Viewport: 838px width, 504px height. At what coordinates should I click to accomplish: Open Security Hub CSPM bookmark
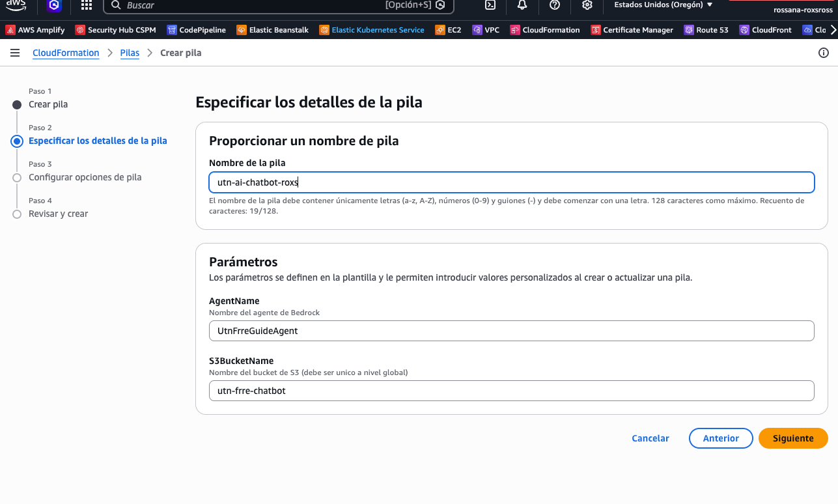click(x=116, y=30)
